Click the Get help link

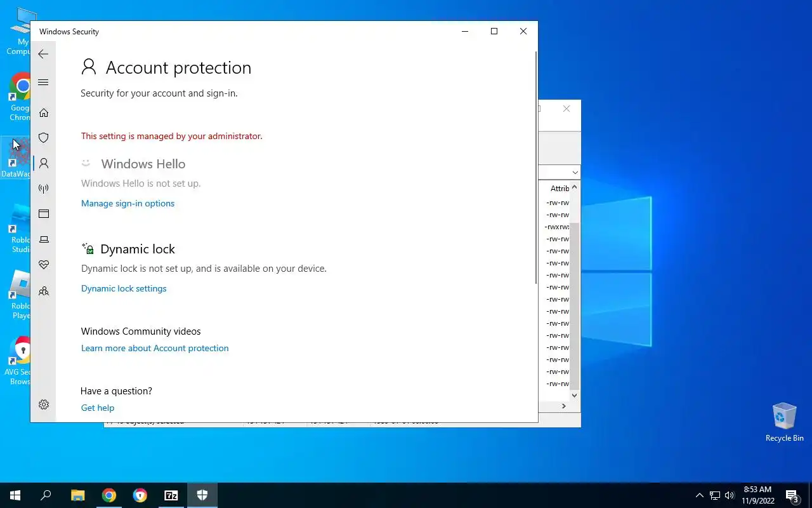tap(98, 408)
